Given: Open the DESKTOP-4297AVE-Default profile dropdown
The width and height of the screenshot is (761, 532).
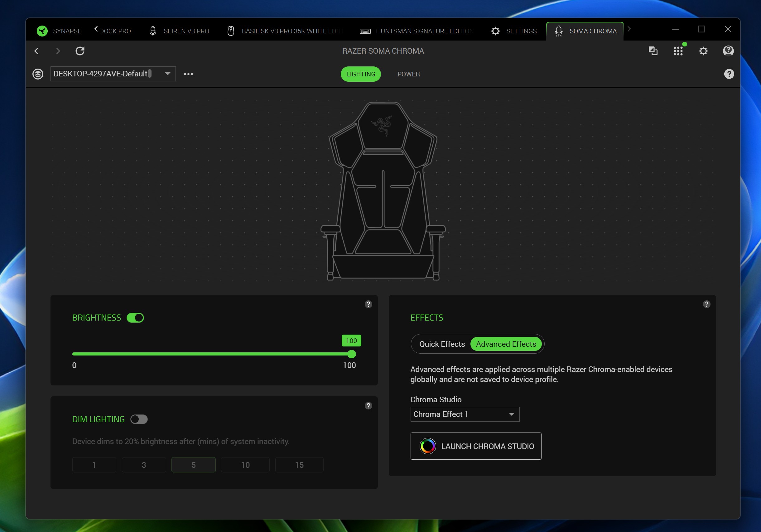Looking at the screenshot, I should point(113,74).
